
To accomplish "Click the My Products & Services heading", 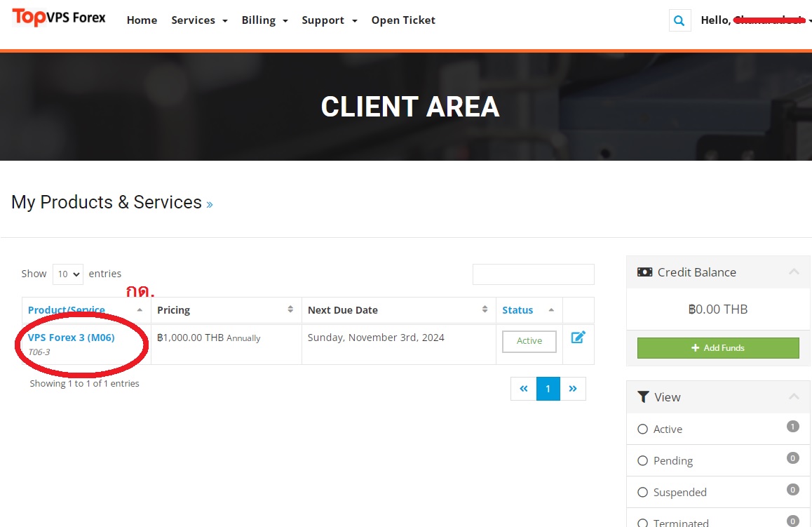I will [x=107, y=202].
